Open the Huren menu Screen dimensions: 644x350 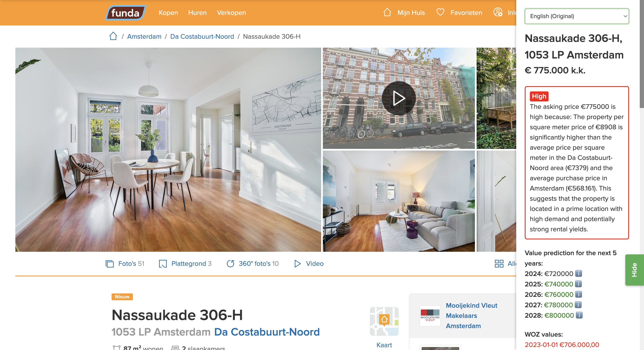click(197, 13)
